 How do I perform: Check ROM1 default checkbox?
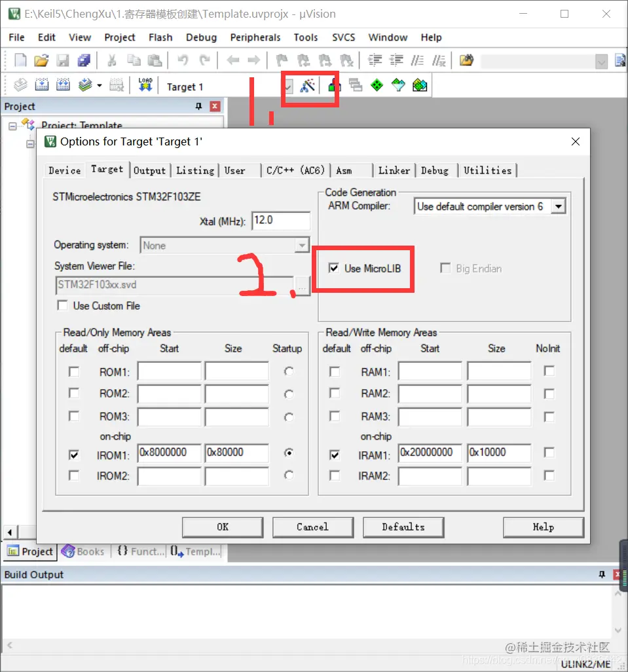(x=74, y=371)
